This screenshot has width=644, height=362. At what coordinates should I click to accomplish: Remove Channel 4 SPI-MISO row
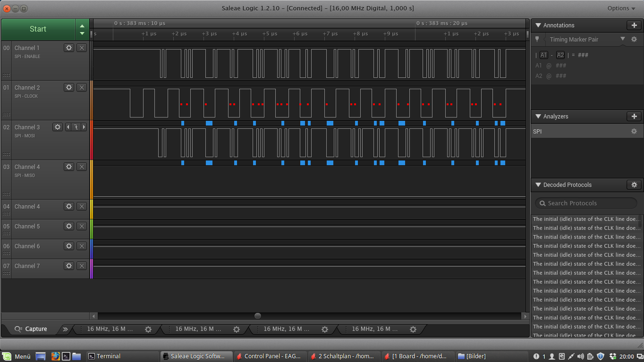[x=82, y=167]
